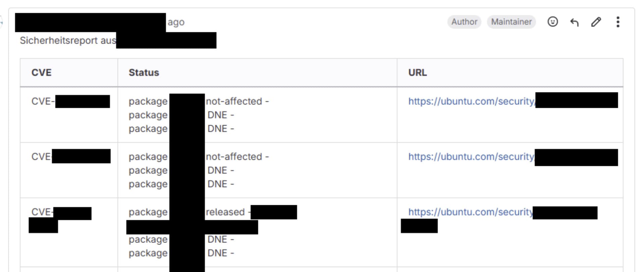The image size is (644, 272).
Task: Click 'not-affected' status text in second row
Action: tap(234, 156)
